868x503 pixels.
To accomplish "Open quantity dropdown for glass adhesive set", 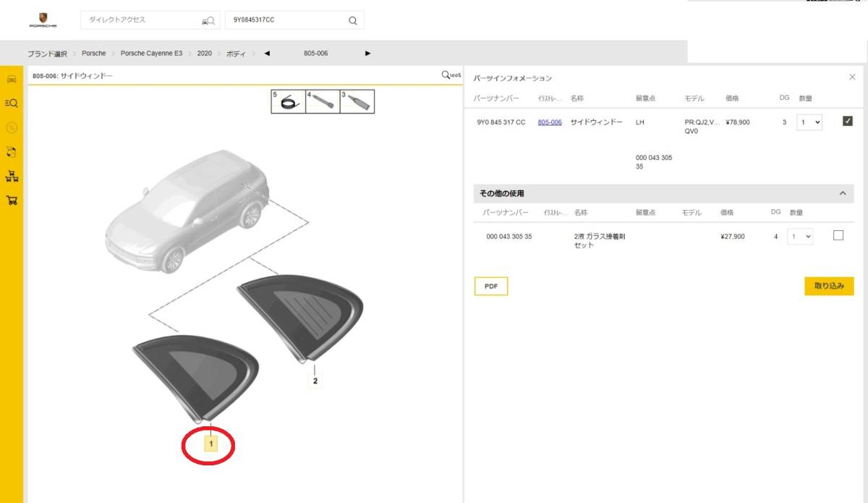I will click(799, 237).
